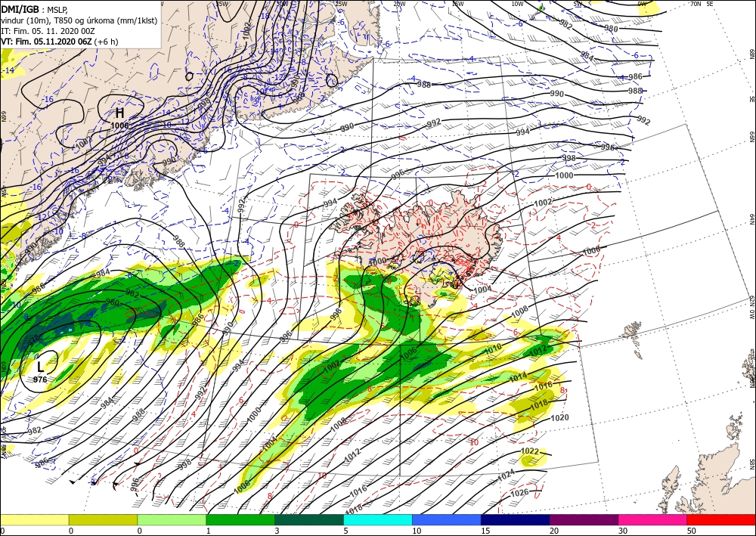Click the 1022 isobar label
The image size is (756, 536).
click(530, 451)
